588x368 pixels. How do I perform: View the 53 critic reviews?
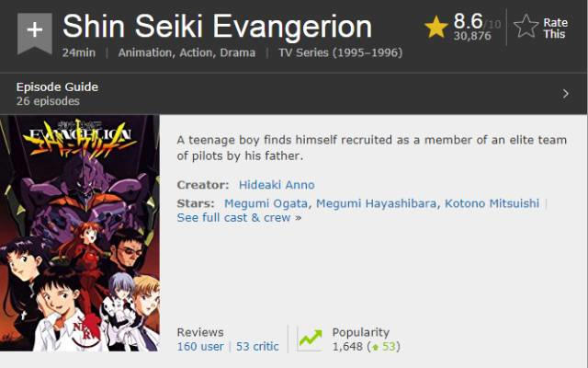[x=257, y=347]
